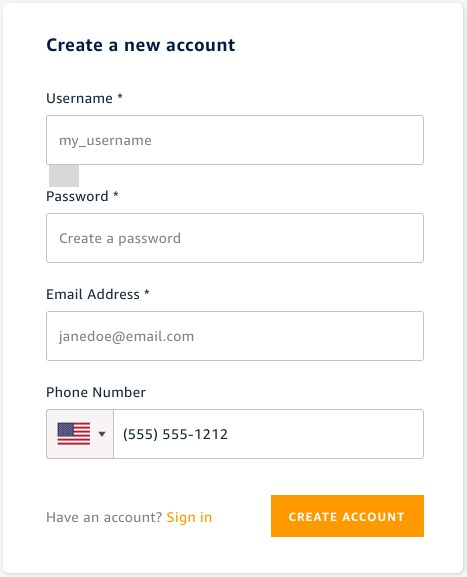Viewport: 467px width, 577px height.
Task: Click the my_username placeholder text
Action: point(105,141)
